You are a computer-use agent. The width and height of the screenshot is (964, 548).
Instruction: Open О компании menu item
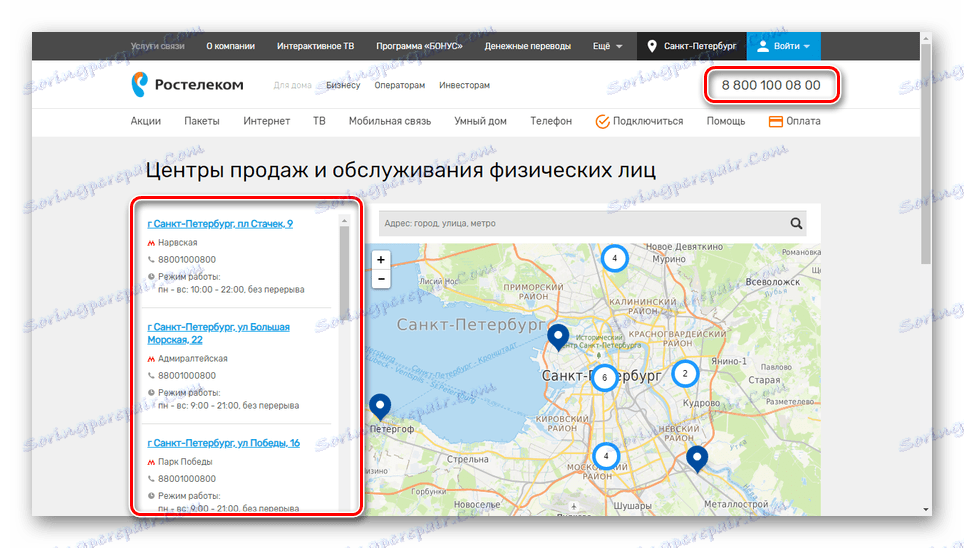[231, 46]
